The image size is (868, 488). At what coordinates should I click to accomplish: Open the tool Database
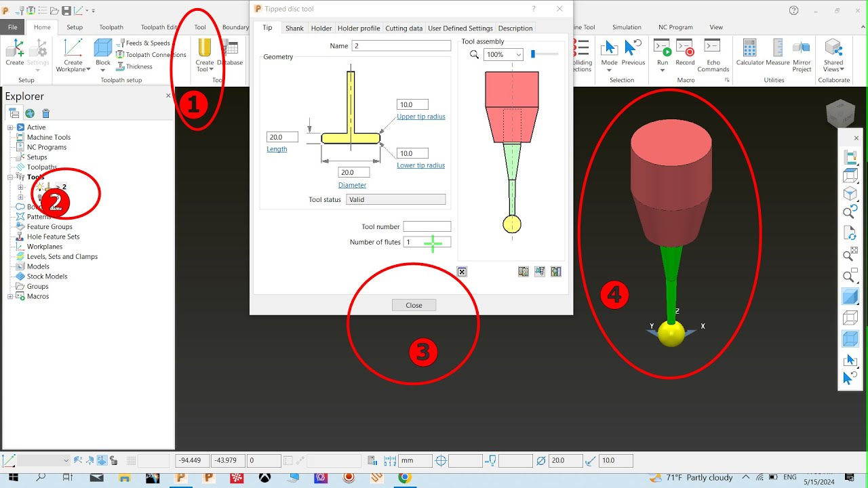click(230, 53)
